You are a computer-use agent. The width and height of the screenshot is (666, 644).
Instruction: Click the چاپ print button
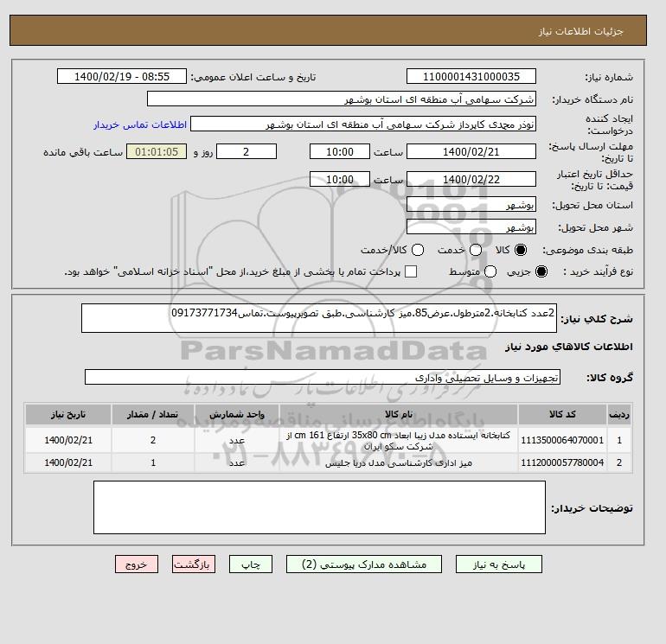pos(251,564)
